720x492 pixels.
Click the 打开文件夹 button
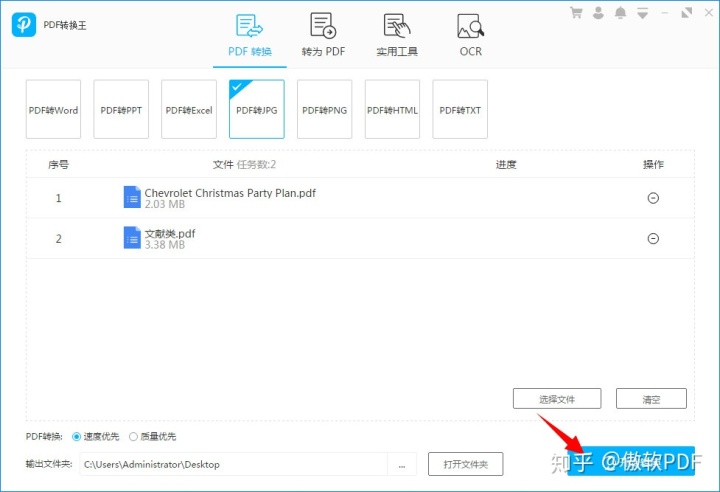click(466, 464)
